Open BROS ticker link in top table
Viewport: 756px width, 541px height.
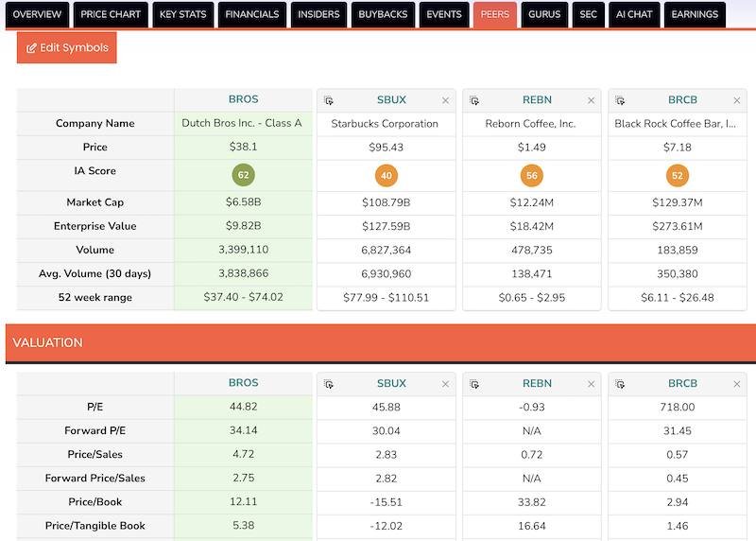click(x=244, y=99)
